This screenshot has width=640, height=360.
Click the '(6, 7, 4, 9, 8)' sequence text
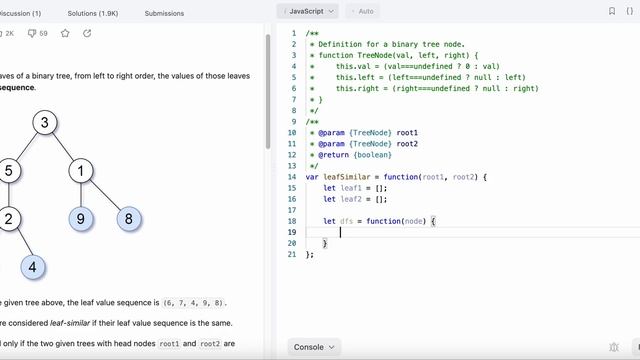pyautogui.click(x=193, y=303)
